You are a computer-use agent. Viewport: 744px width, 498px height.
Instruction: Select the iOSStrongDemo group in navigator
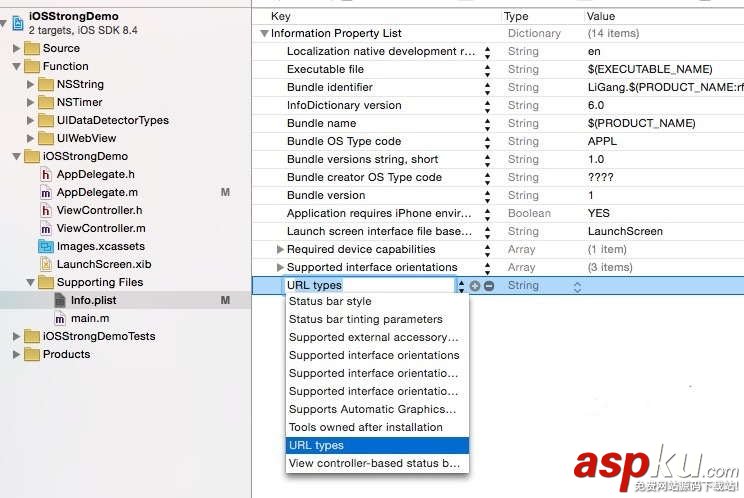click(85, 157)
